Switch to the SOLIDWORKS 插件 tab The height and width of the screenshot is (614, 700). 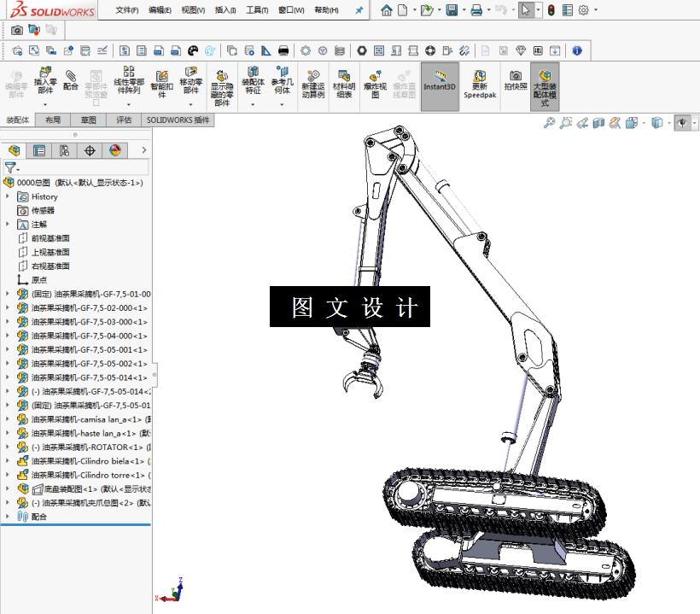[178, 120]
